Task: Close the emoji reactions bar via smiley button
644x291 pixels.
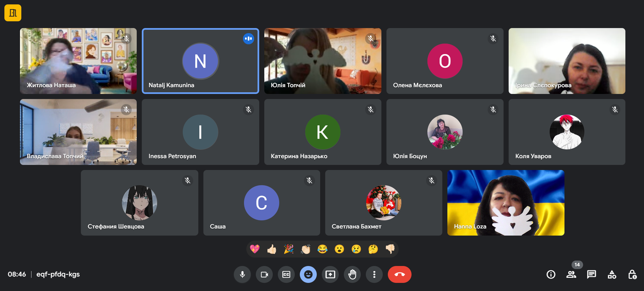Action: 308,274
